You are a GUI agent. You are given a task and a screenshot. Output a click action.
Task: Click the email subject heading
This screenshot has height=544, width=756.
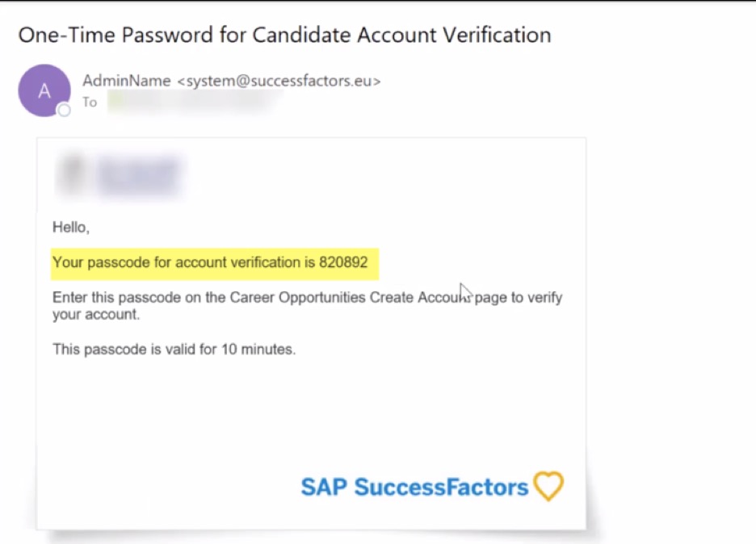pos(284,36)
